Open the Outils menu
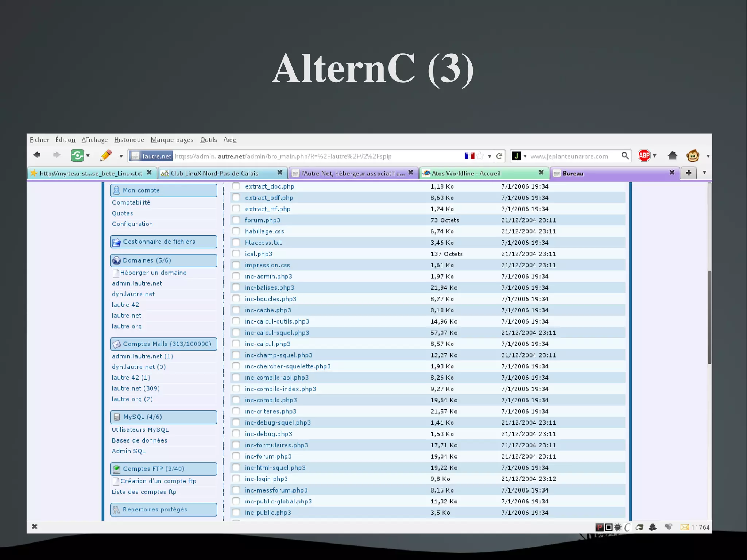This screenshot has height=560, width=747. click(x=208, y=140)
